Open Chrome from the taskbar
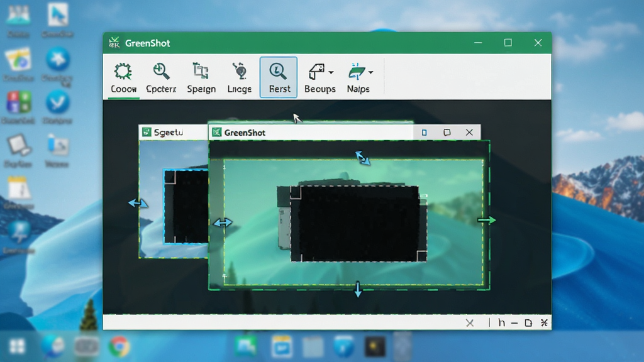644x362 pixels. click(119, 346)
